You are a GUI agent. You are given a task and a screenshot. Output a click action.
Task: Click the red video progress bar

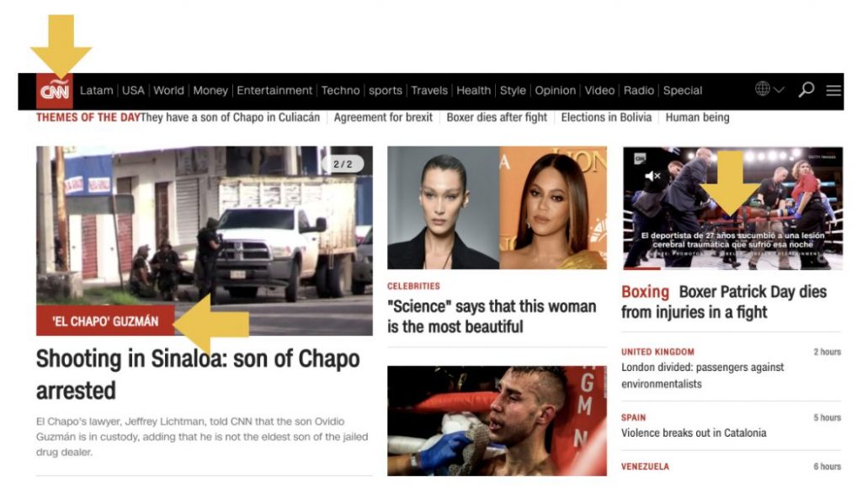point(641,268)
